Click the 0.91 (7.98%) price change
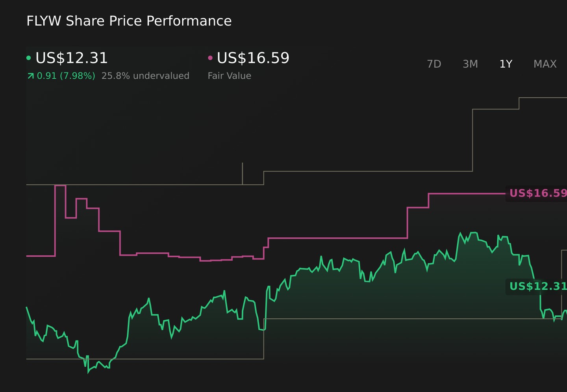 [x=66, y=76]
